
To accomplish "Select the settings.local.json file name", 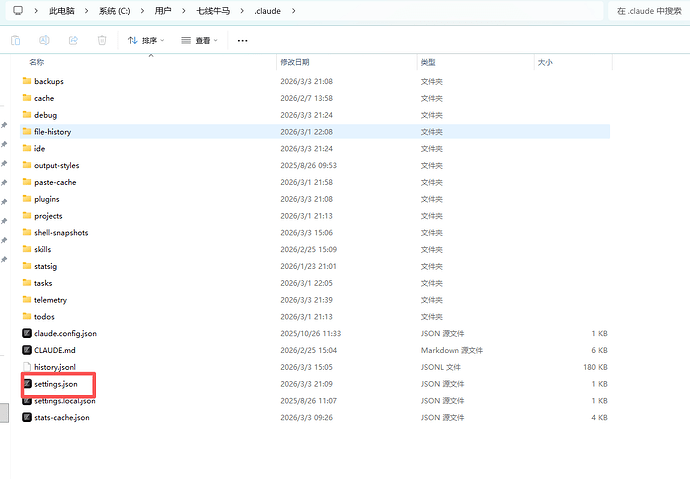I will tap(65, 401).
